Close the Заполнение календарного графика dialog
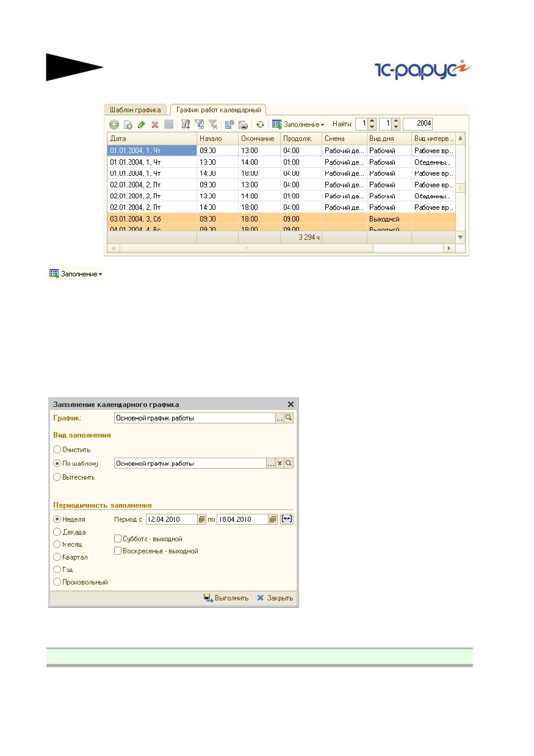The height and width of the screenshot is (756, 534). [290, 405]
